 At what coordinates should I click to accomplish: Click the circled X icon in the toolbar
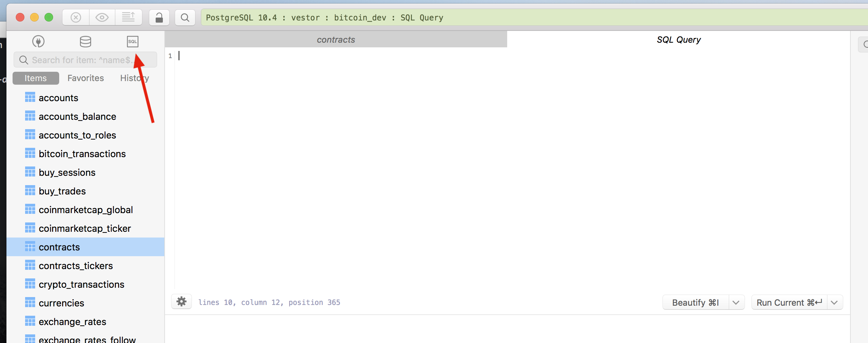click(75, 17)
